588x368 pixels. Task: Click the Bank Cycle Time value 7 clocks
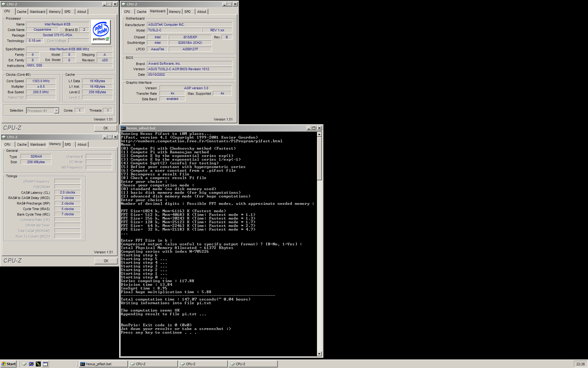point(67,214)
